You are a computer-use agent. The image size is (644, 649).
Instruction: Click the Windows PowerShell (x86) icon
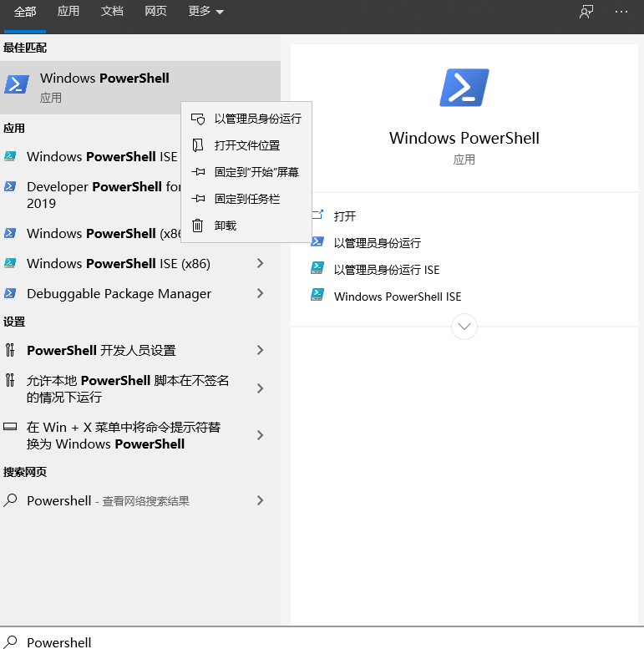point(10,233)
